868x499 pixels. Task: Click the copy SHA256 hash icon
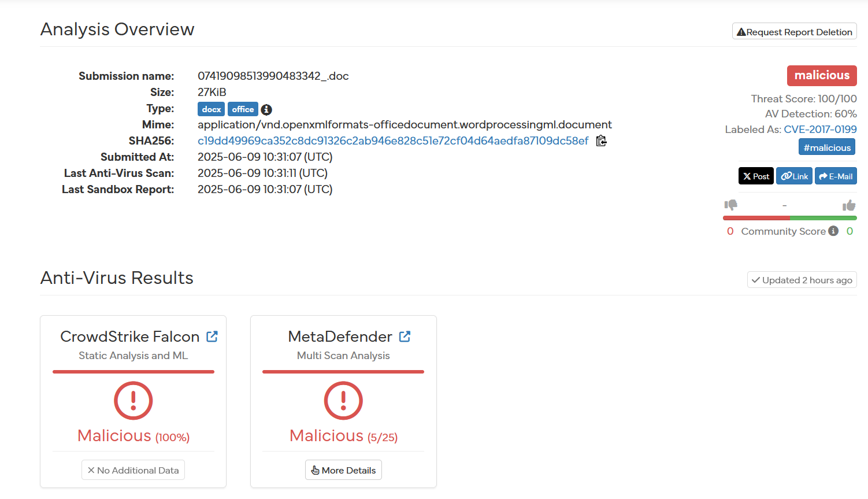(x=601, y=141)
